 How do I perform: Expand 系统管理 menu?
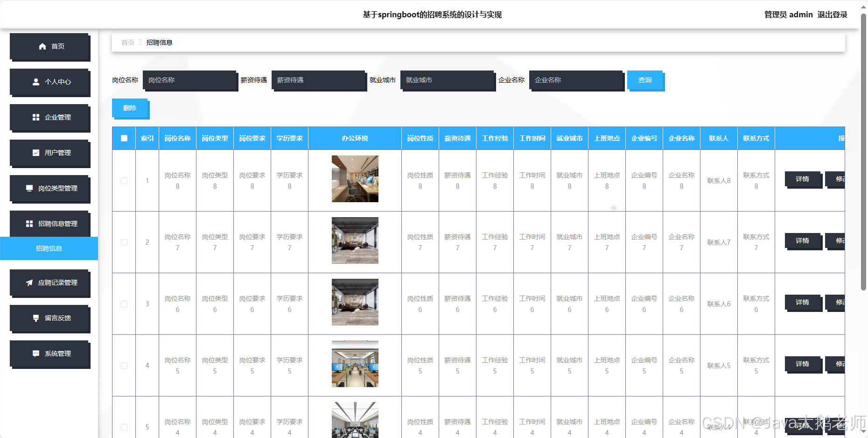tap(49, 353)
